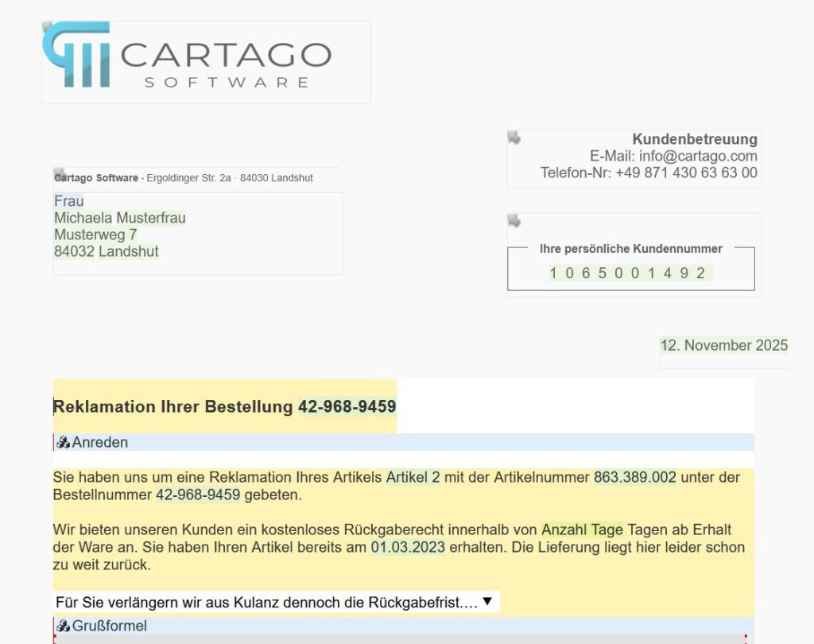Click the article number field 863.389.002
This screenshot has width=814, height=644.
click(x=635, y=477)
